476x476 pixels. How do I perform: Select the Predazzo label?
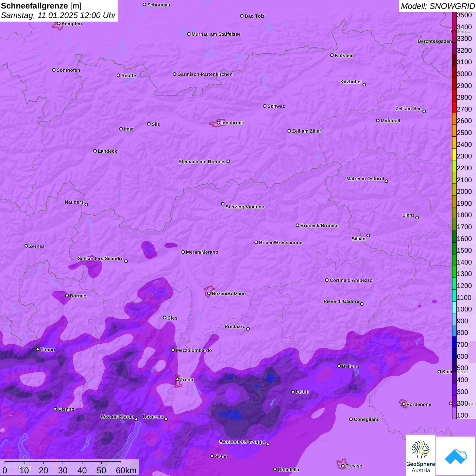[x=235, y=326]
